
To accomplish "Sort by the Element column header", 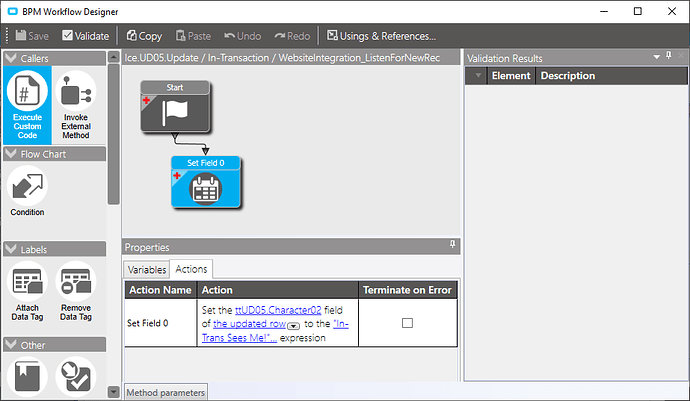I will 511,76.
